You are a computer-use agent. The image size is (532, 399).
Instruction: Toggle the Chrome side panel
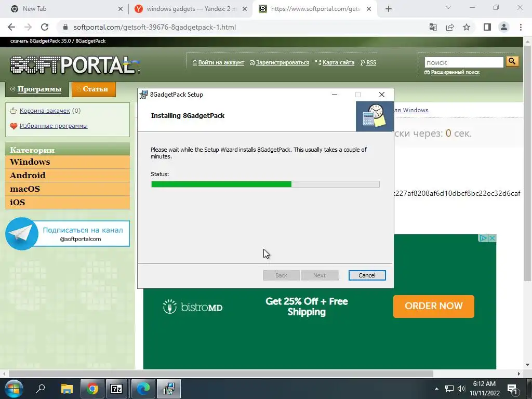(x=487, y=27)
